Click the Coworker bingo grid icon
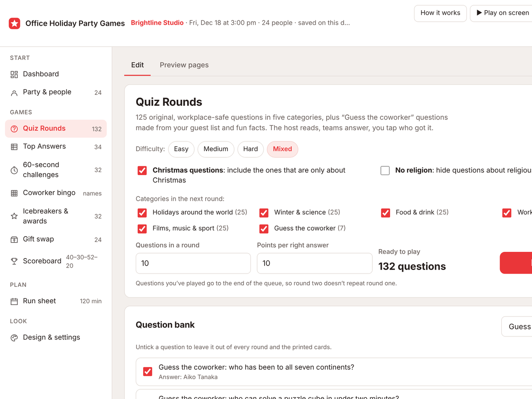 pyautogui.click(x=14, y=193)
